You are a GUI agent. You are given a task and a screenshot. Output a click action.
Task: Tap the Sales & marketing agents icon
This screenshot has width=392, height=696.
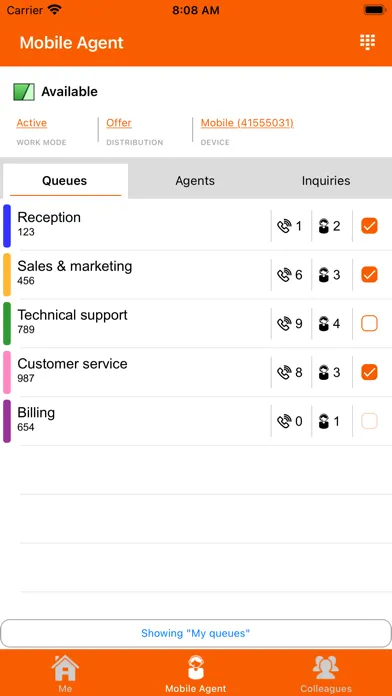[x=324, y=275]
